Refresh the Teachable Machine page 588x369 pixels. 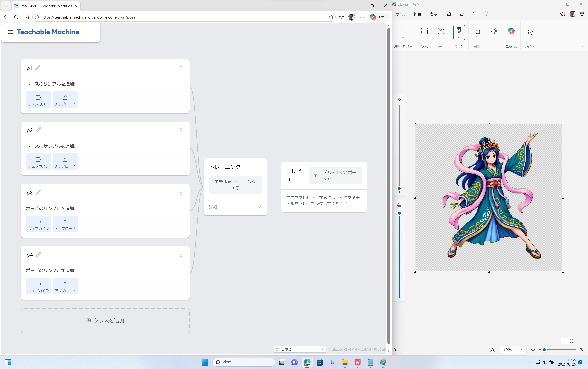point(16,17)
